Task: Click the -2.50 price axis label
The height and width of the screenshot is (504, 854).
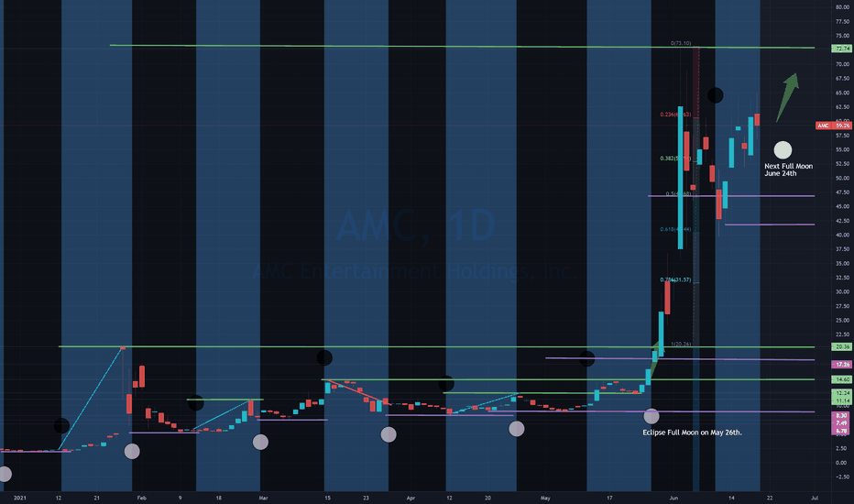Action: 842,477
